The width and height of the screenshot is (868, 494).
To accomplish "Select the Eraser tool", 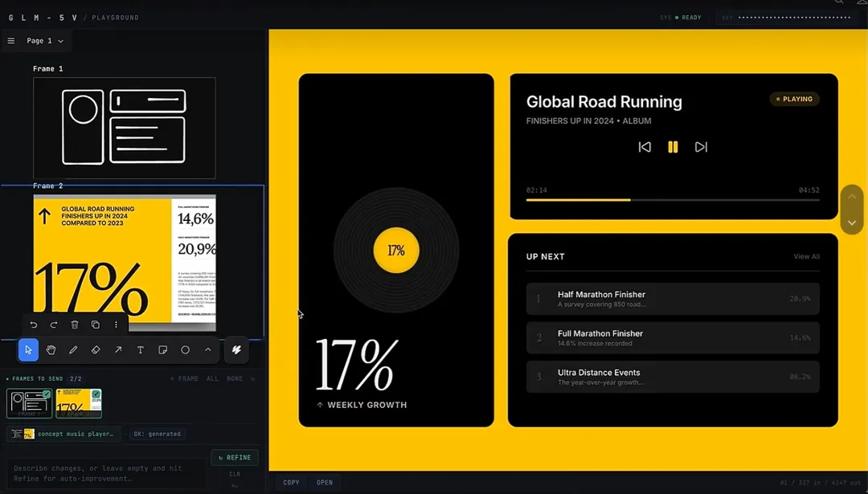I will [x=96, y=349].
